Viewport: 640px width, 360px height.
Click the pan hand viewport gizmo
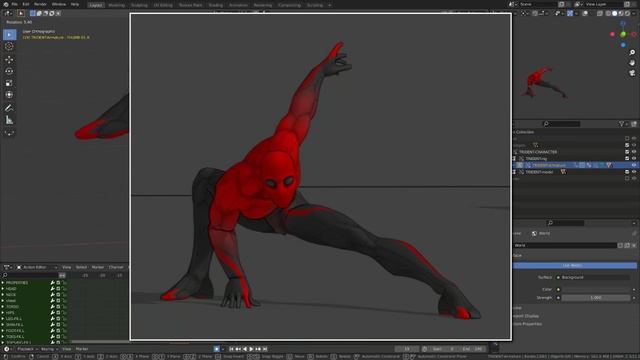point(632,63)
